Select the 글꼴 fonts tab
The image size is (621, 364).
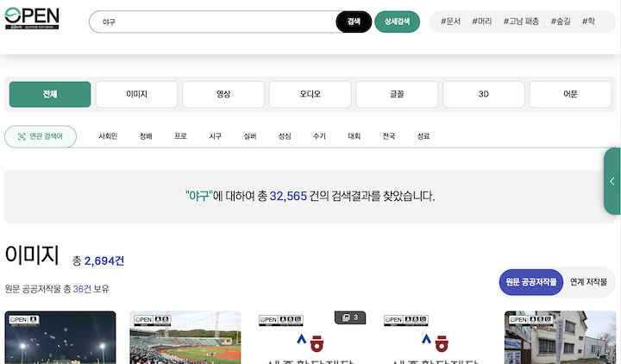397,95
